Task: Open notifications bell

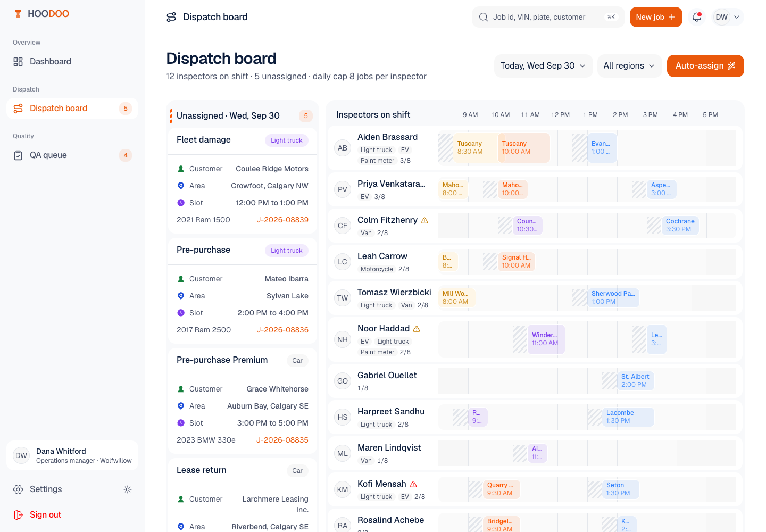Action: tap(697, 17)
